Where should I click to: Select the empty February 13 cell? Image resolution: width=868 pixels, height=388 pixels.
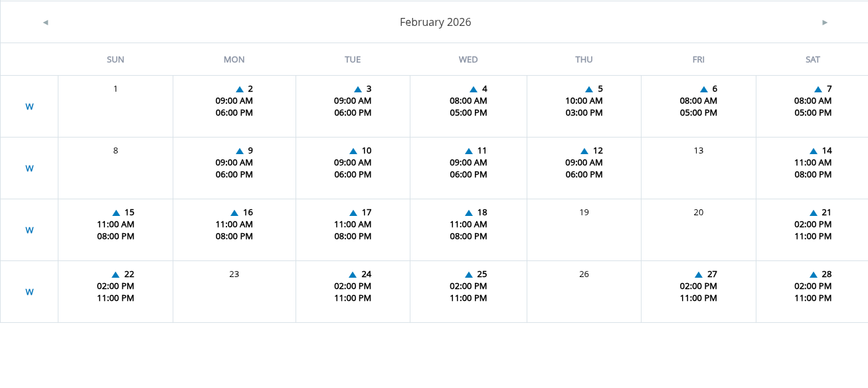tap(698, 167)
